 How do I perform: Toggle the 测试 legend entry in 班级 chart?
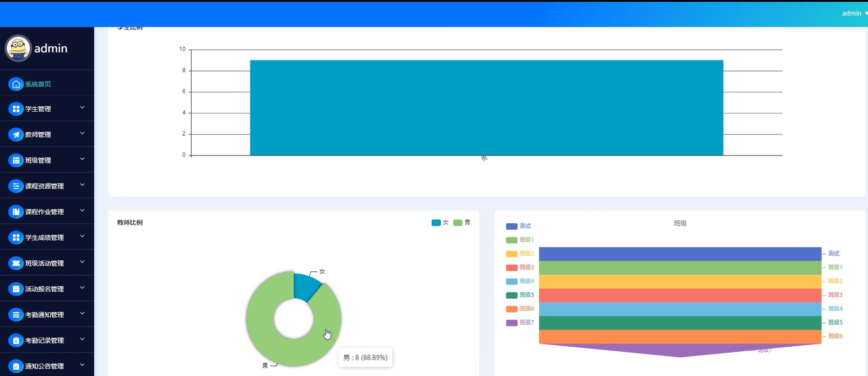[x=518, y=226]
